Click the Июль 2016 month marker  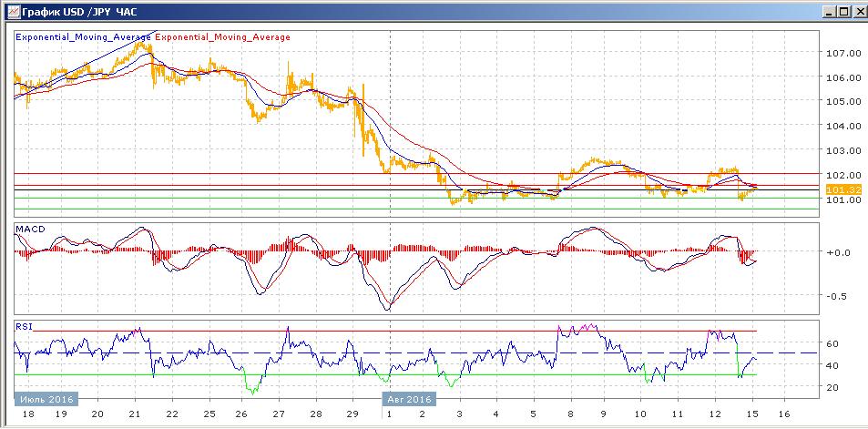coord(46,399)
